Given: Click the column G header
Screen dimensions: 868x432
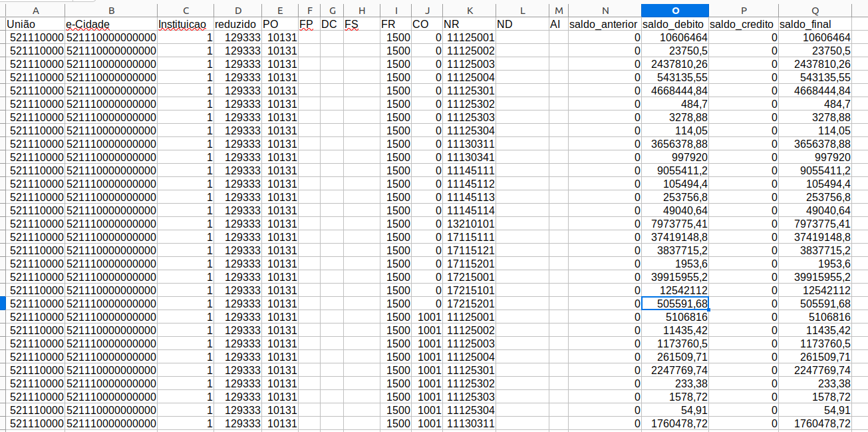Looking at the screenshot, I should coord(331,11).
